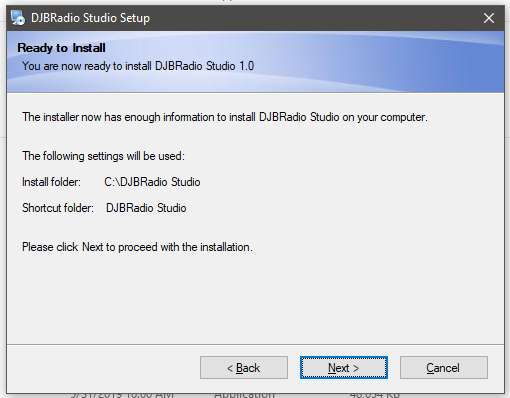The height and width of the screenshot is (398, 510).
Task: Click the "installer now has enough information" sentence
Action: (x=225, y=117)
